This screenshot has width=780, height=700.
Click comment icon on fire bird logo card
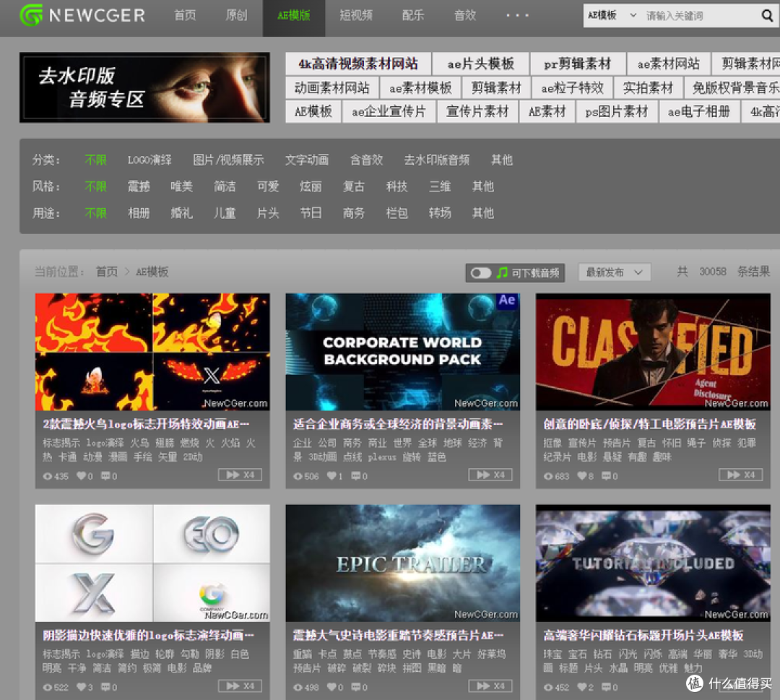(105, 476)
